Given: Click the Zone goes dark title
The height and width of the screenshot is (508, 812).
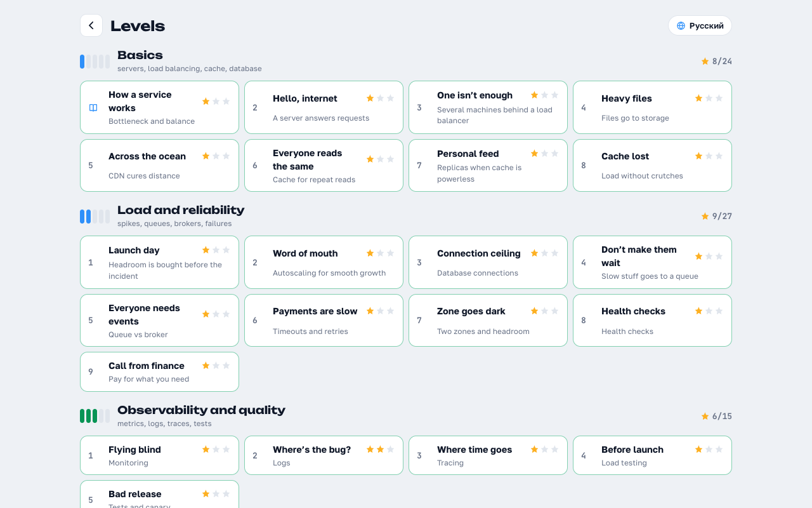Looking at the screenshot, I should click(471, 311).
